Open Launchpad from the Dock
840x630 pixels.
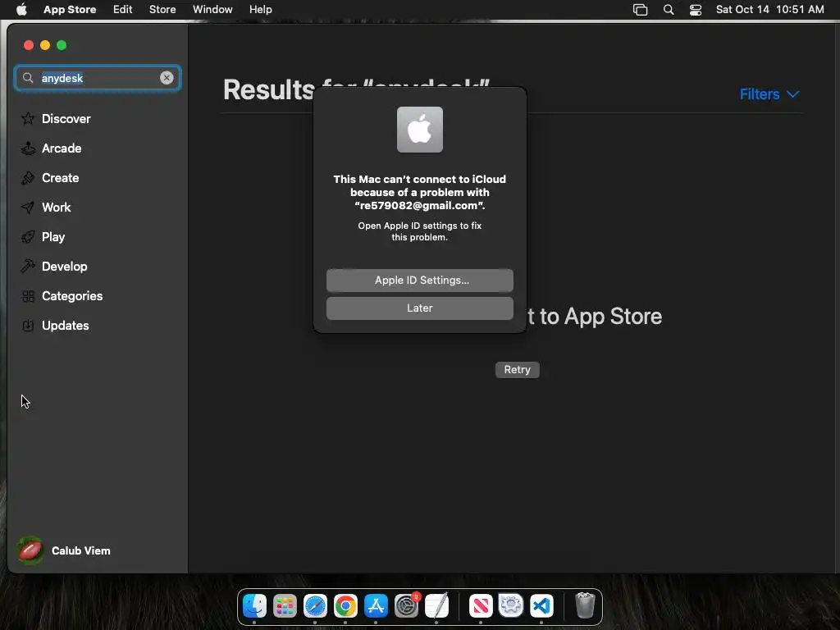[285, 606]
